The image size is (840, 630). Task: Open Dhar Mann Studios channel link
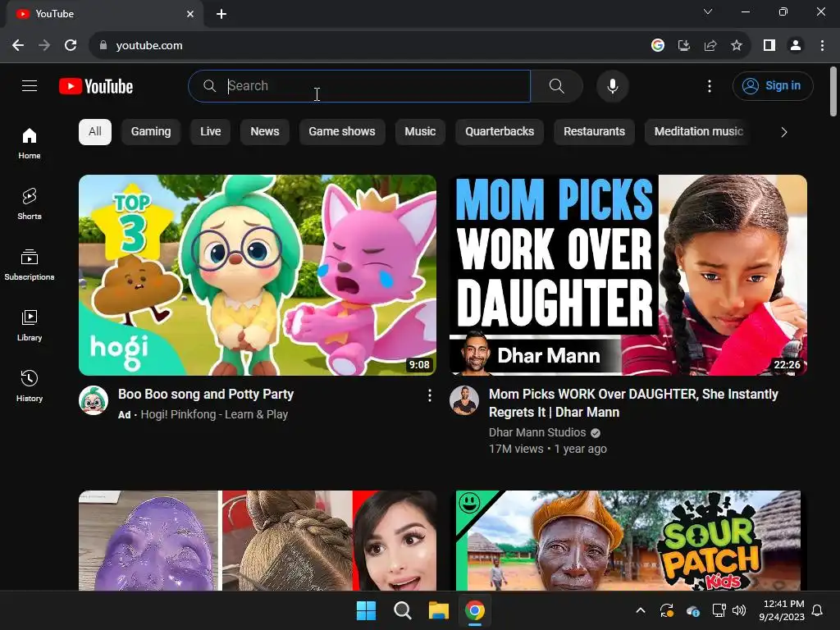537,432
